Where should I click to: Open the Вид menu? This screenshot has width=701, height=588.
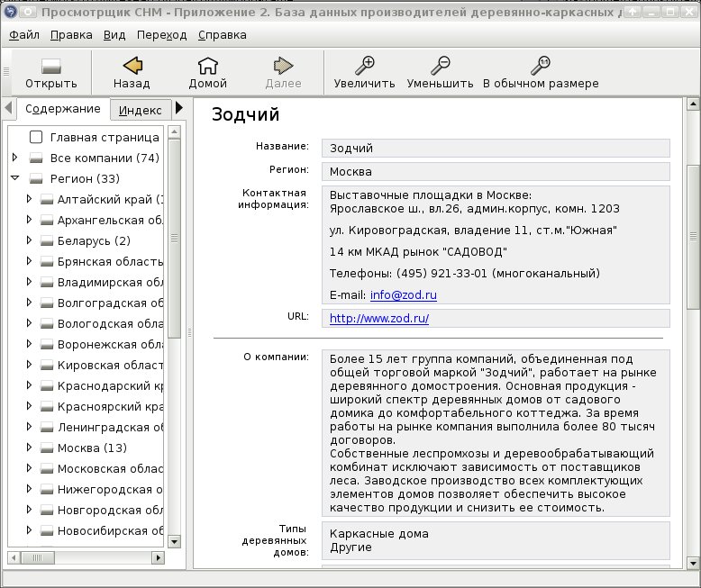click(114, 35)
